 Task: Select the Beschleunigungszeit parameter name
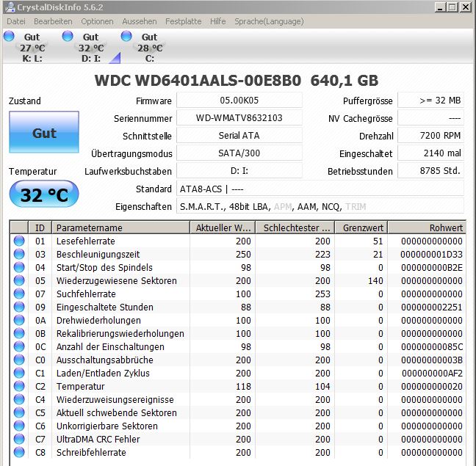click(98, 255)
